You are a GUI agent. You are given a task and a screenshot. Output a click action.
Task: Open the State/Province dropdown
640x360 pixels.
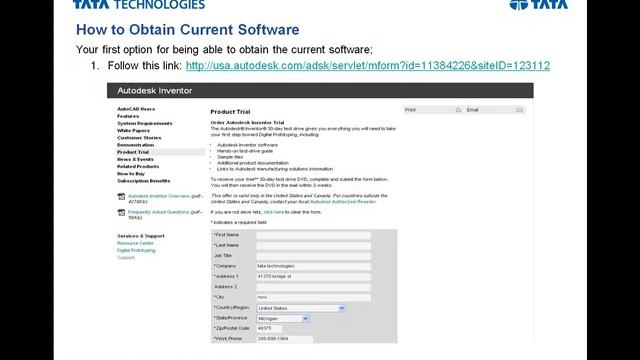282,318
